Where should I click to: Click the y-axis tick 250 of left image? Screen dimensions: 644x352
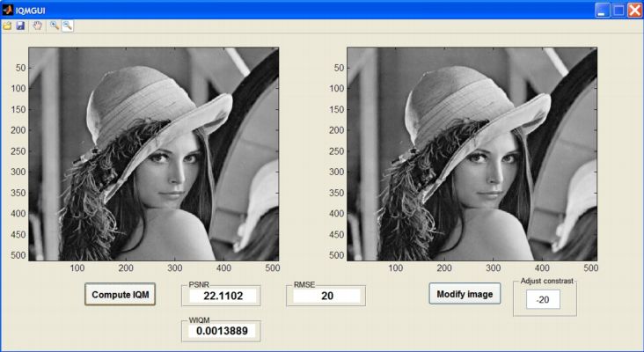[x=18, y=151]
